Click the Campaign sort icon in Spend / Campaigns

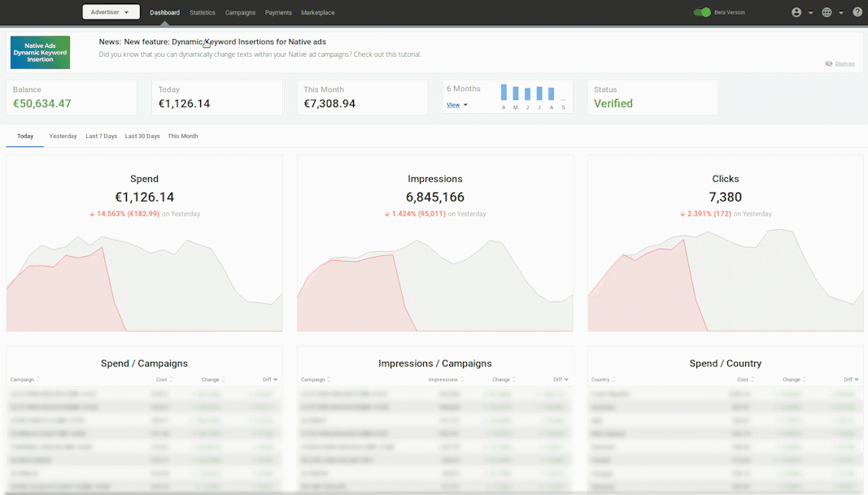(38, 380)
